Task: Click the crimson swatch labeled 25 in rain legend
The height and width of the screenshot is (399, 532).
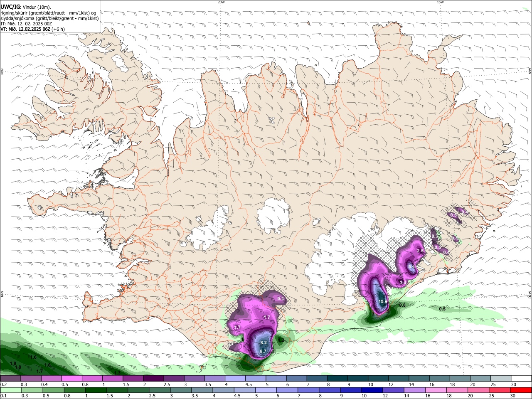Action: pyautogui.click(x=499, y=390)
